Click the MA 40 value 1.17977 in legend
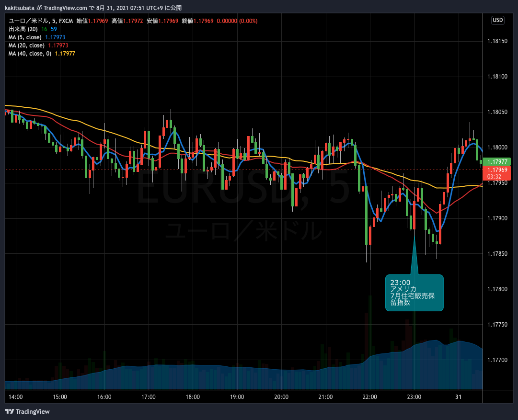The height and width of the screenshot is (420, 518). (65, 54)
